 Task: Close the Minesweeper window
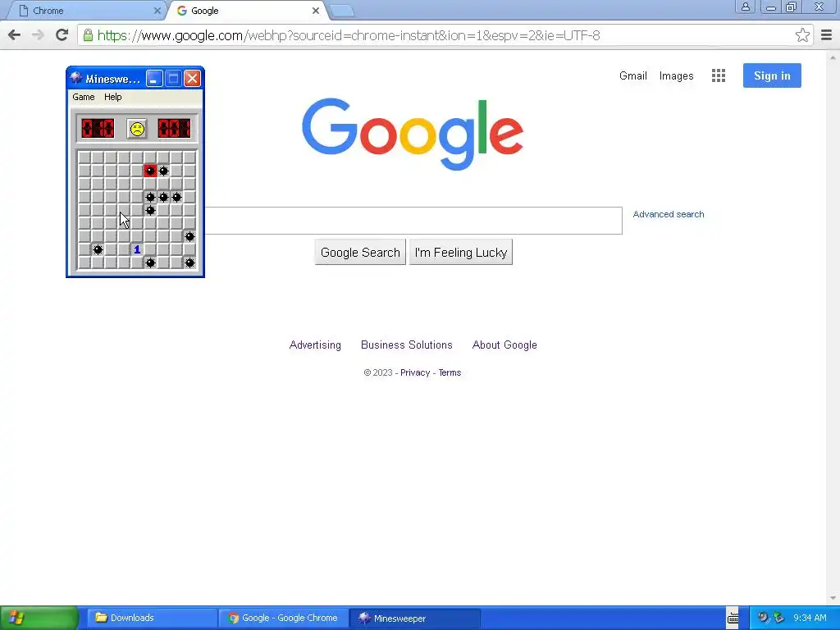coord(192,79)
